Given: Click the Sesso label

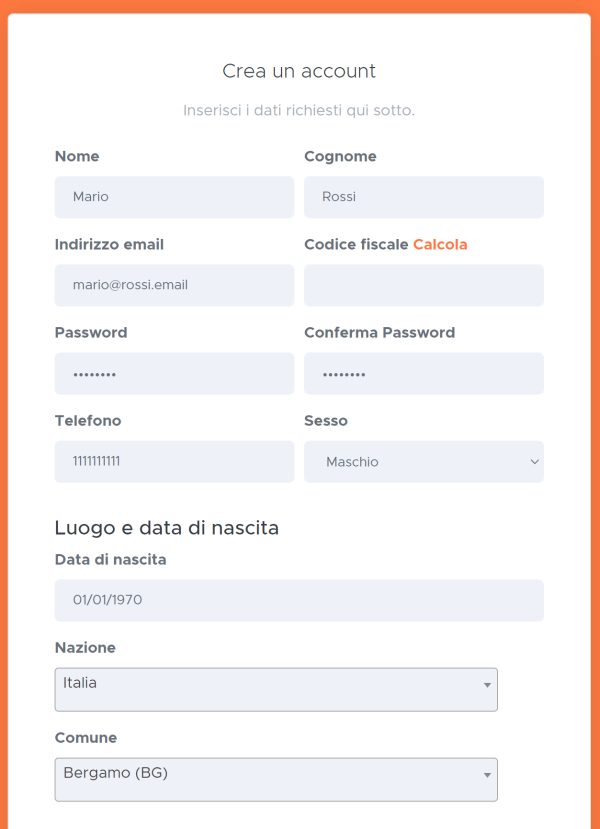Looking at the screenshot, I should [326, 421].
